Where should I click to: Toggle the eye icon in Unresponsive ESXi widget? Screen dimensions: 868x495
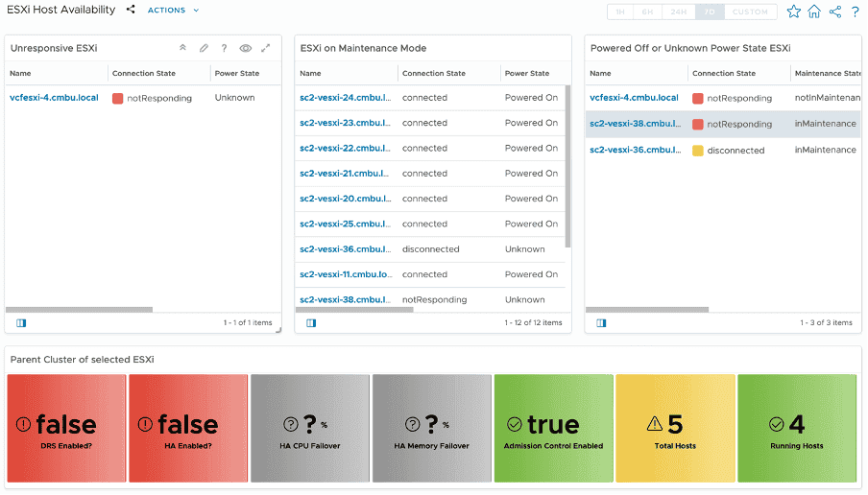point(245,48)
